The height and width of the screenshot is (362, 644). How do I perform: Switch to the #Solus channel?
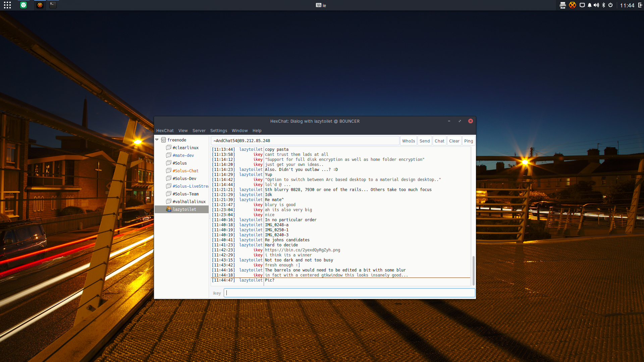click(x=180, y=163)
